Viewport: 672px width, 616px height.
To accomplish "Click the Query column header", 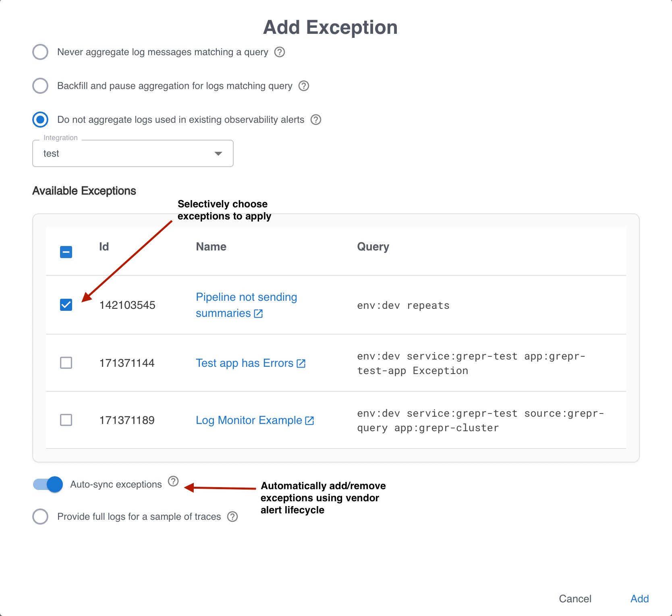I will coord(373,247).
